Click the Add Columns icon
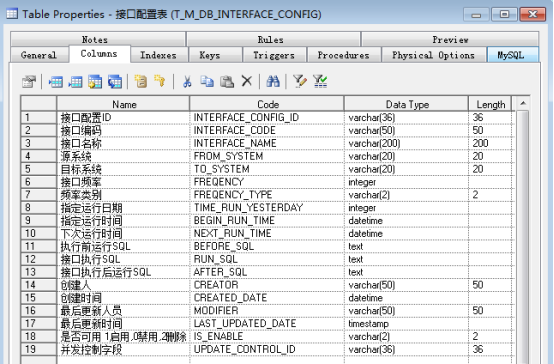The height and width of the screenshot is (364, 554). [x=95, y=82]
